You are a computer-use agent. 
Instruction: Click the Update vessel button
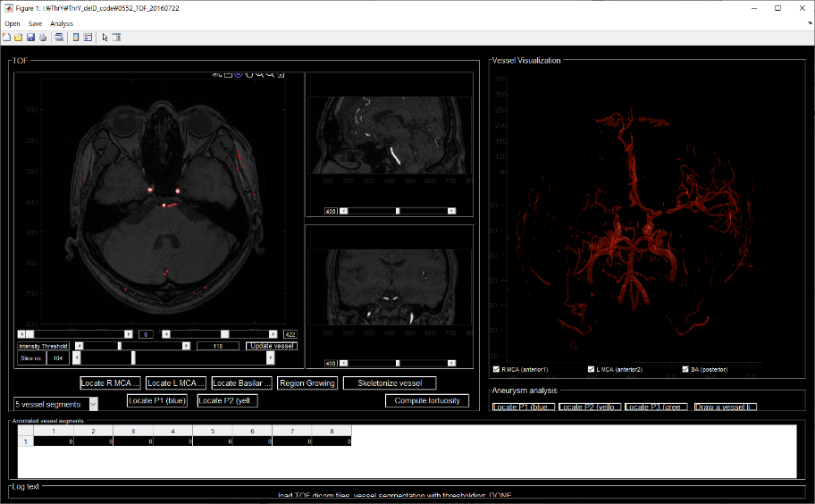click(x=272, y=346)
